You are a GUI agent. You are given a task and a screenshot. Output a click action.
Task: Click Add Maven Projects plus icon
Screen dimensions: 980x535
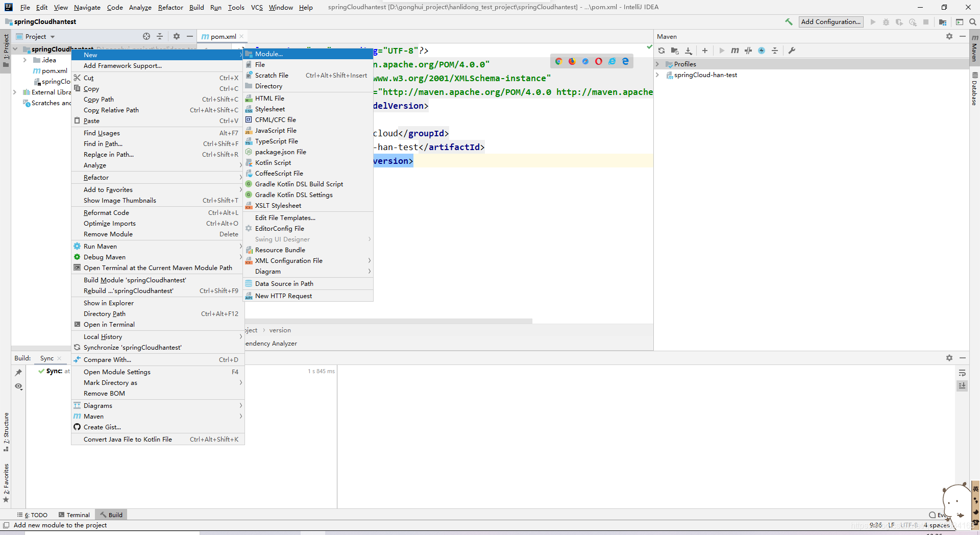pos(705,51)
